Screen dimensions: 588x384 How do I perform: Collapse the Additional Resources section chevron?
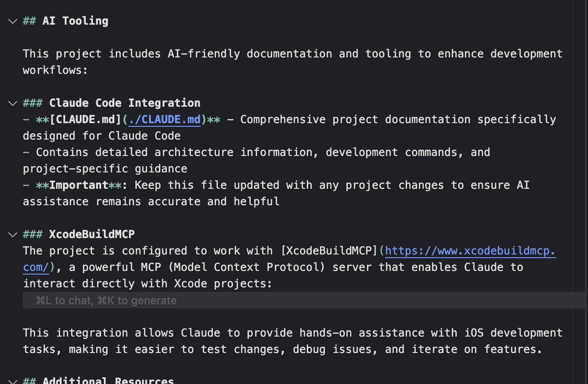tap(12, 381)
